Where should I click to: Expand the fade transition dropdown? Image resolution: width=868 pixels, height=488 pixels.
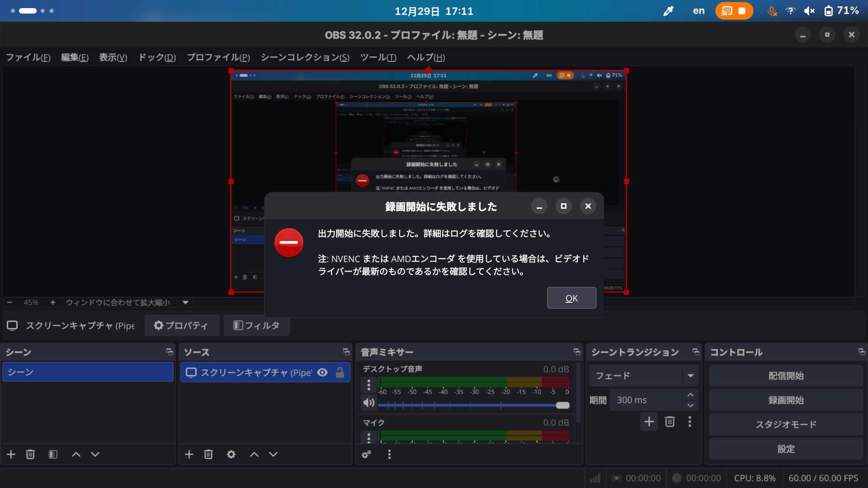(x=690, y=375)
